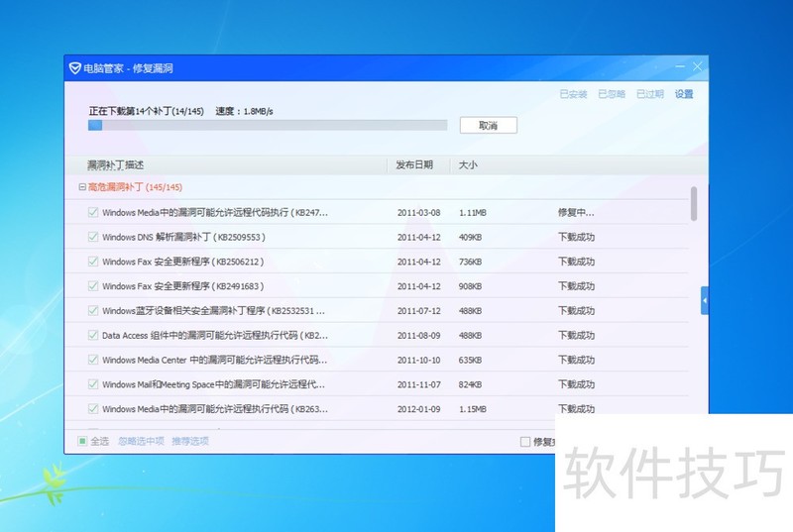Click the 取消 button to cancel download
Viewport: 793px width, 532px height.
488,126
